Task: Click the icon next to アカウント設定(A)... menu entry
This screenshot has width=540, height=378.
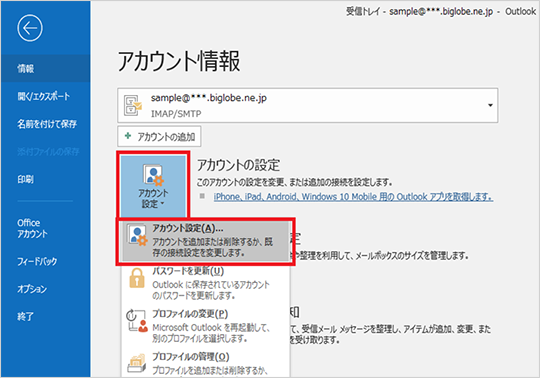Action: click(x=137, y=235)
